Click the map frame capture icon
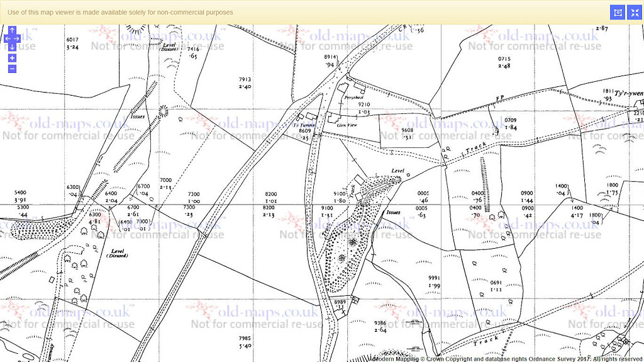 click(618, 13)
